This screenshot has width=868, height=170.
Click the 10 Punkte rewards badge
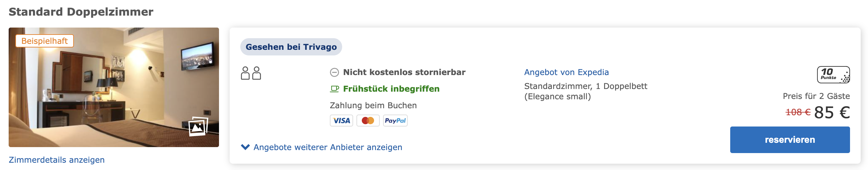(x=833, y=75)
